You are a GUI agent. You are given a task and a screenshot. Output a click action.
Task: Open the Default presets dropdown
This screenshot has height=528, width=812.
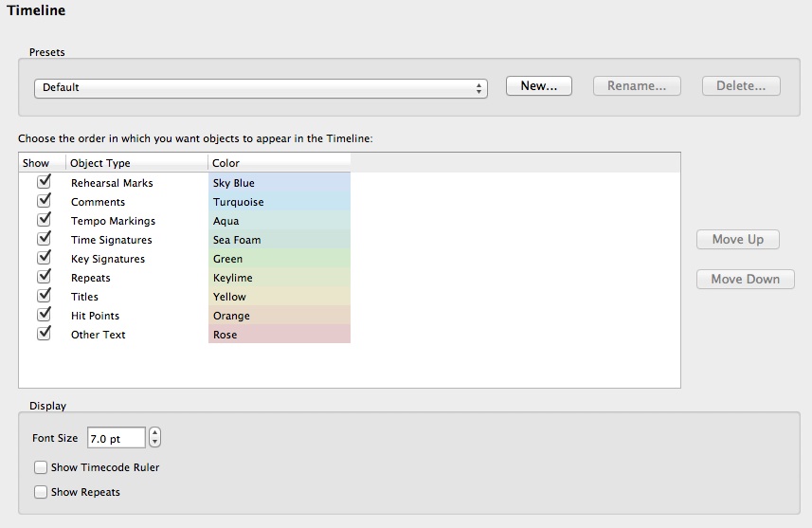point(261,87)
